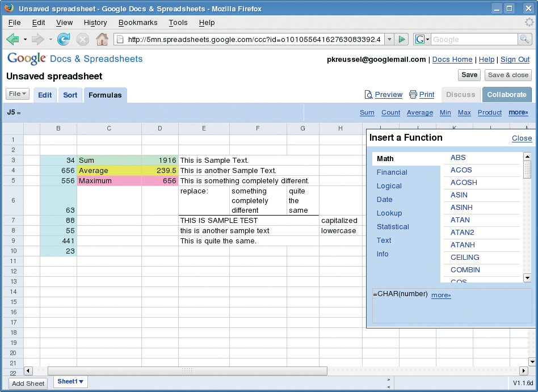The height and width of the screenshot is (392, 538).
Task: Open the Edit menu in menu bar
Action: click(39, 23)
